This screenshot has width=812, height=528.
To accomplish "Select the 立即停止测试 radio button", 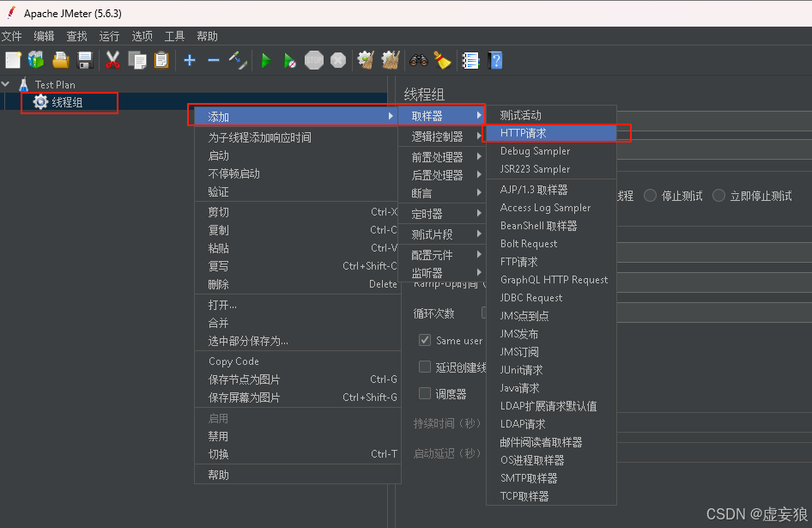I will tap(718, 196).
